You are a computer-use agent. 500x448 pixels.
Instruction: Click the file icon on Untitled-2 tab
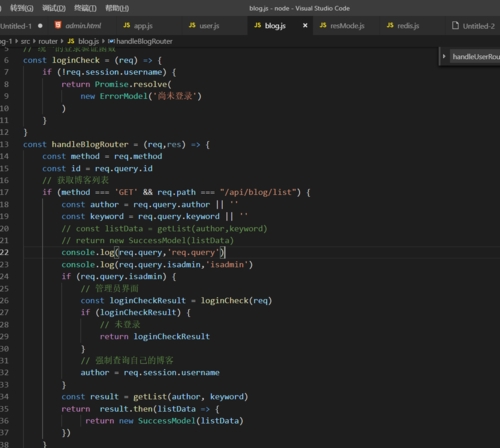[455, 25]
